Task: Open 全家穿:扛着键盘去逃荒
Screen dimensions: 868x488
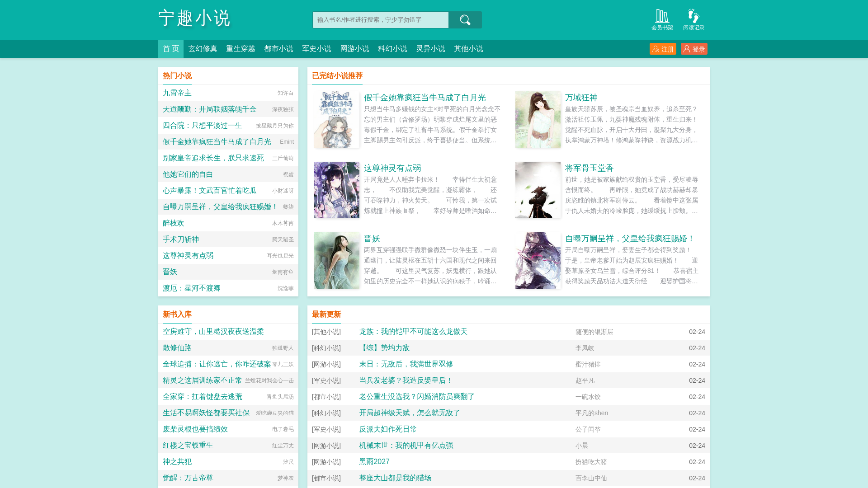Action: (203, 397)
